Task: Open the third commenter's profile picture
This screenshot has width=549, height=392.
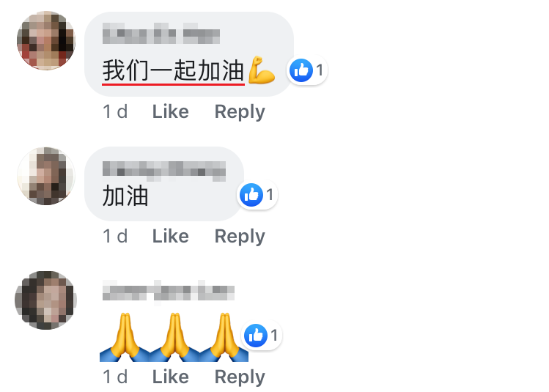Action: point(46,300)
